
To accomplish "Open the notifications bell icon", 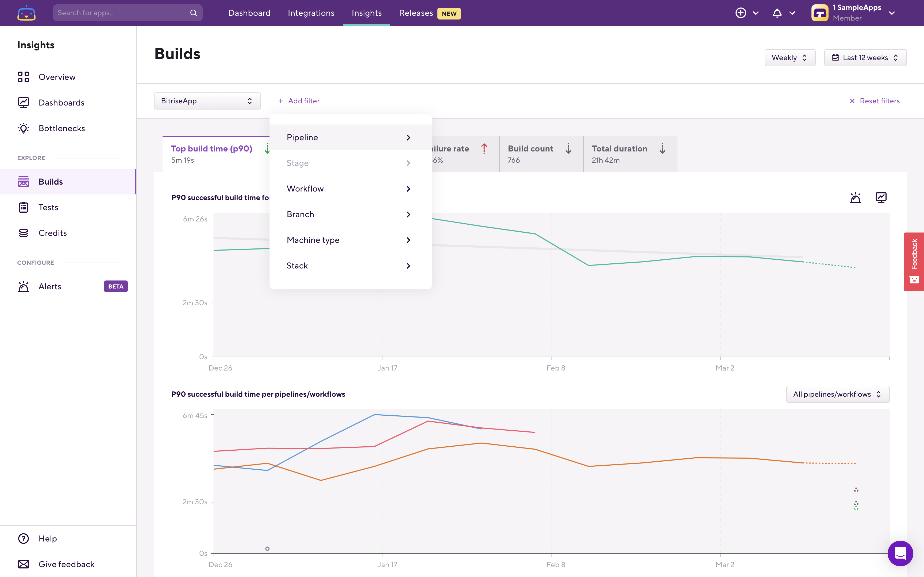I will [x=777, y=13].
